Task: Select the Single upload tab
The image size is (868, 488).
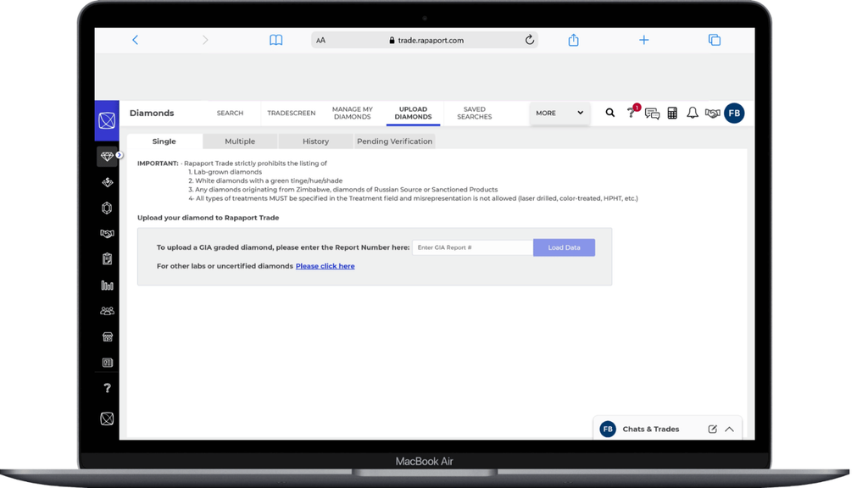Action: pyautogui.click(x=164, y=141)
